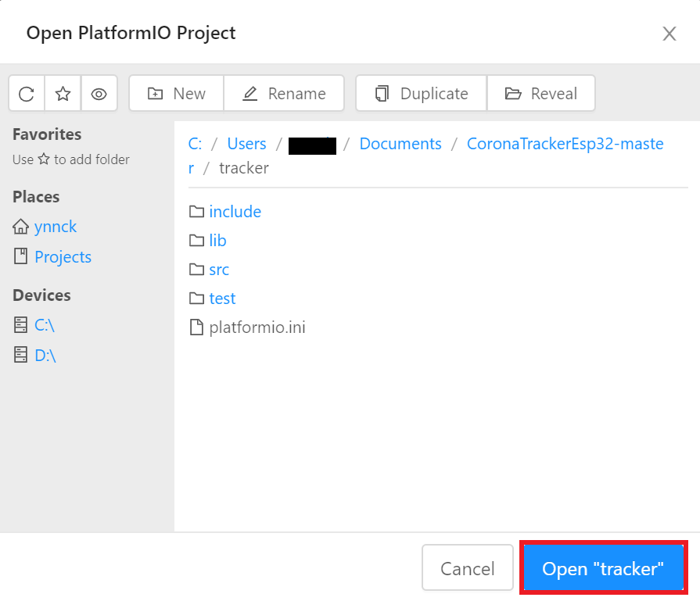Click Open "tracker" button
This screenshot has width=700, height=601.
pos(603,567)
